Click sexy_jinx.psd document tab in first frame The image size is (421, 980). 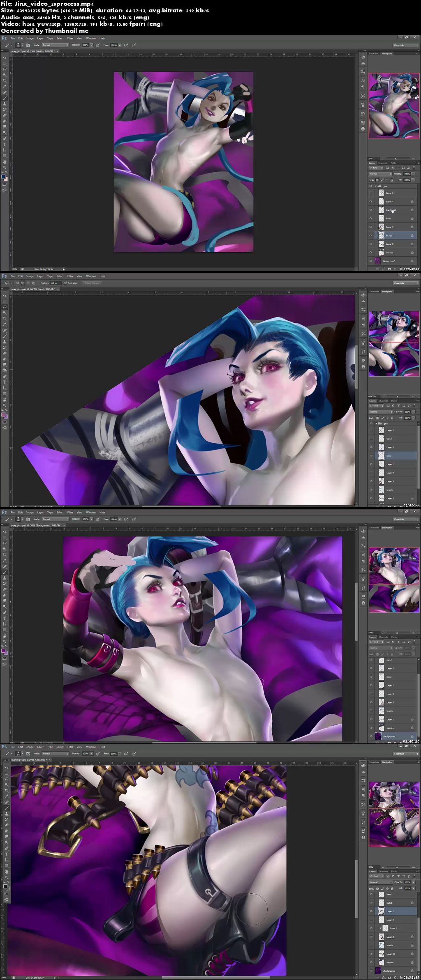[x=34, y=51]
